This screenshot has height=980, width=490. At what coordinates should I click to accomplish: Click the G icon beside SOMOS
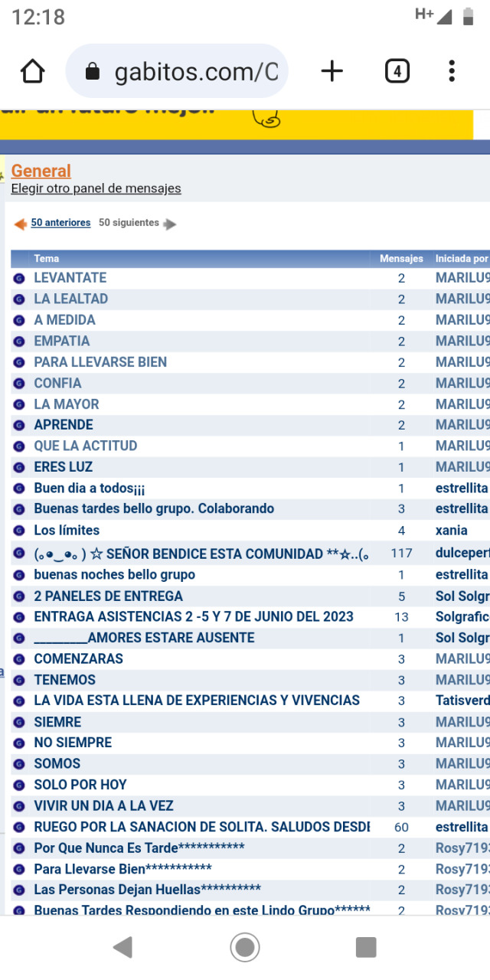19,764
